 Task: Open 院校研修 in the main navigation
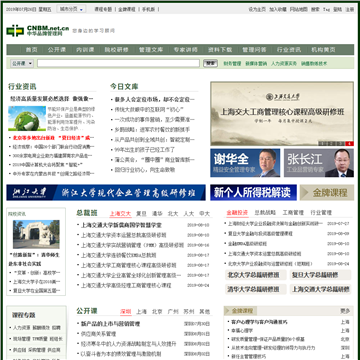click(x=117, y=50)
